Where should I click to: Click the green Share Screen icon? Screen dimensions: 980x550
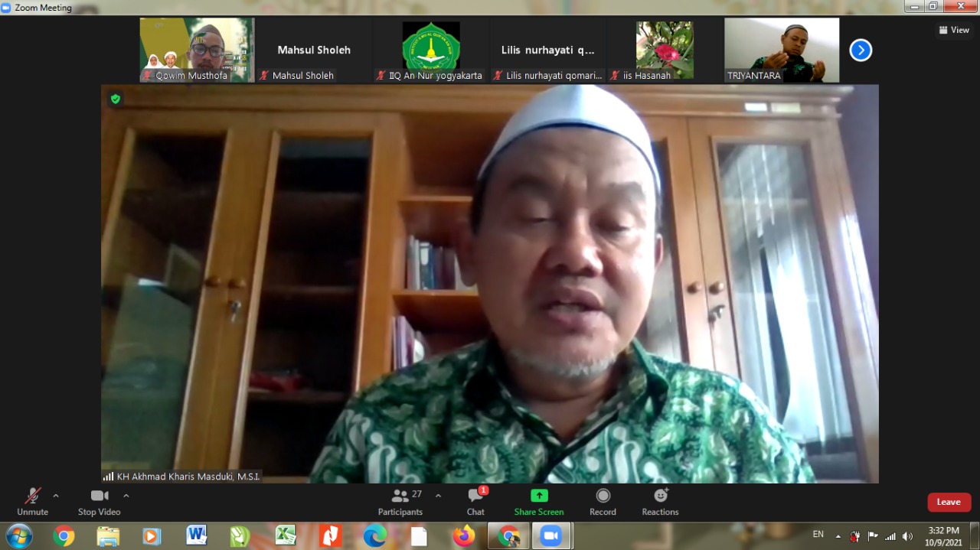[539, 496]
